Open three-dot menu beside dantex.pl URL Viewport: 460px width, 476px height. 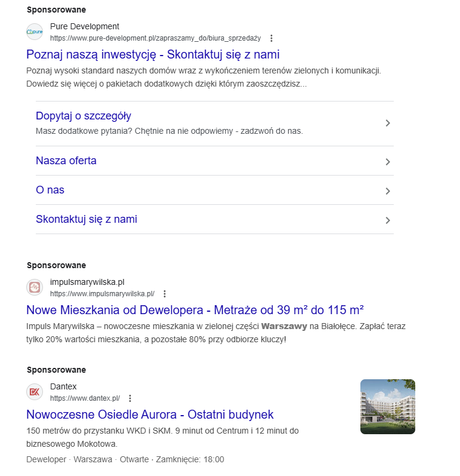pos(130,398)
